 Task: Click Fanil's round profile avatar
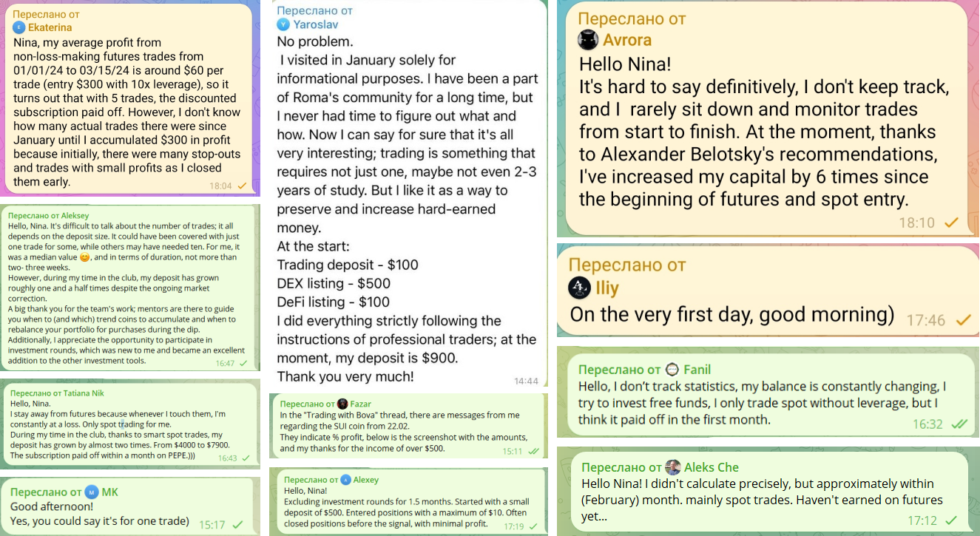[x=672, y=369]
